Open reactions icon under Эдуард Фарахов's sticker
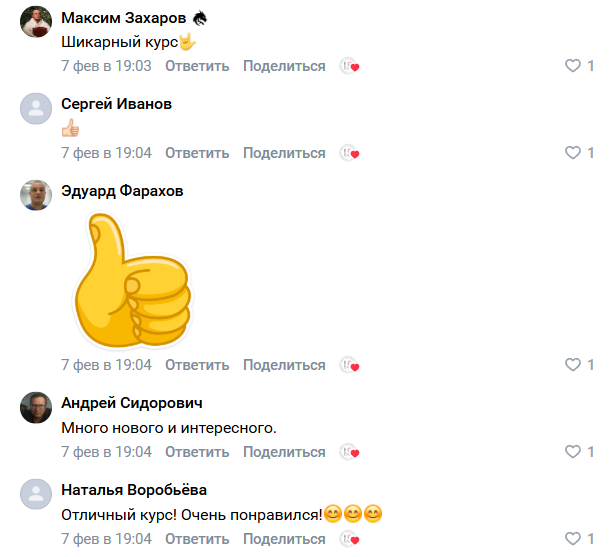 (x=349, y=365)
